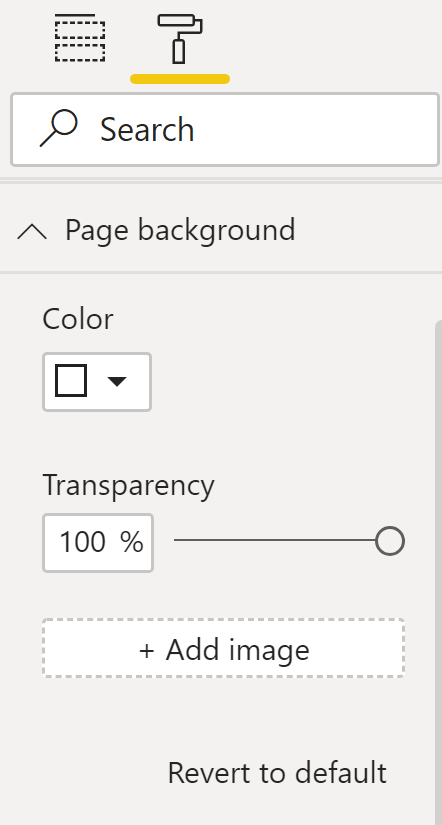Click the yellow active tab indicator
Image resolution: width=442 pixels, height=825 pixels.
click(x=180, y=79)
